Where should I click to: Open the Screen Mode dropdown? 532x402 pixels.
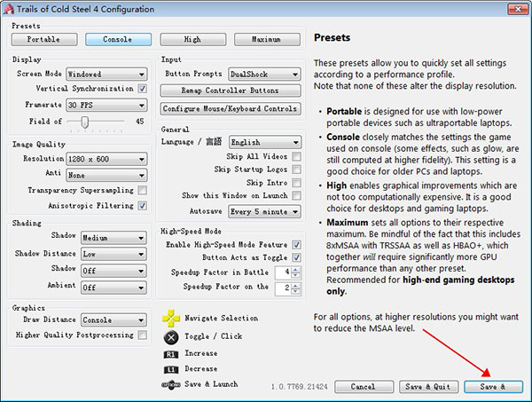[x=106, y=75]
